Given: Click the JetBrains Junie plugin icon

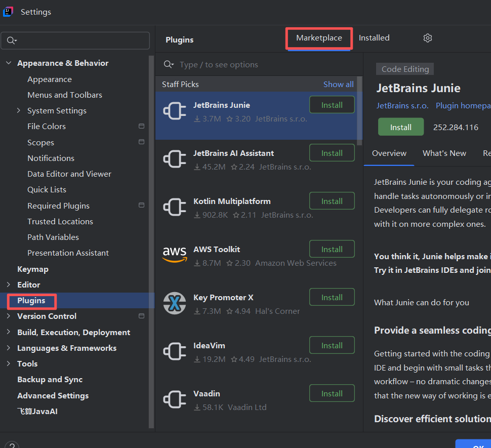Looking at the screenshot, I should [175, 111].
